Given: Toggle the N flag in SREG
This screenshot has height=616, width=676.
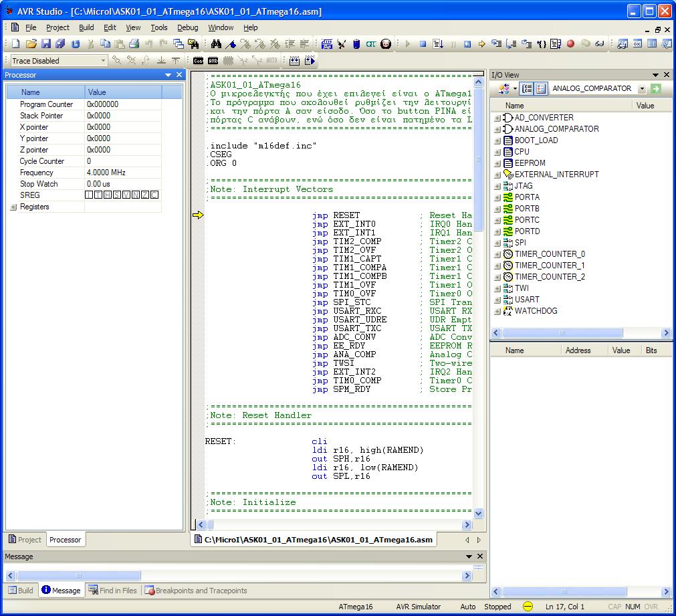Looking at the screenshot, I should [135, 195].
